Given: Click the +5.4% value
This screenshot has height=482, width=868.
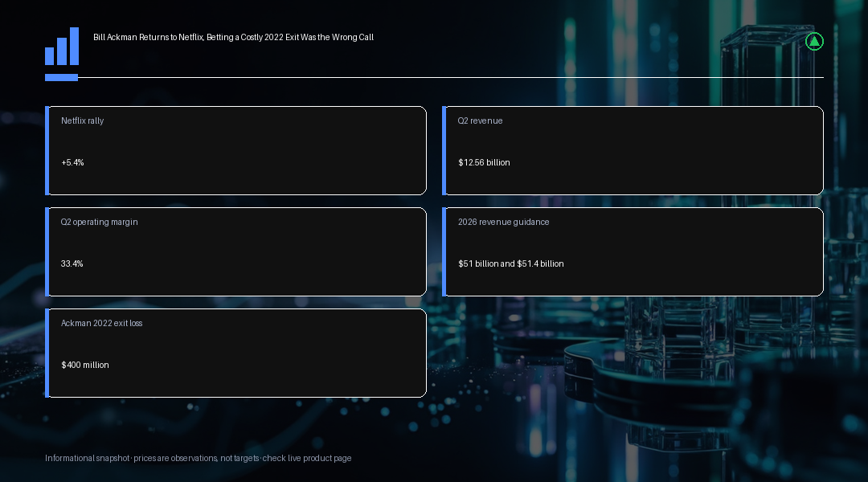Looking at the screenshot, I should [72, 163].
